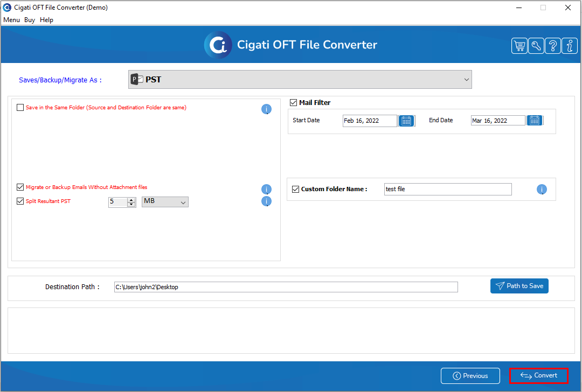Image resolution: width=582 pixels, height=392 pixels.
Task: Show info for Migrate Without Attachment files
Action: 267,189
